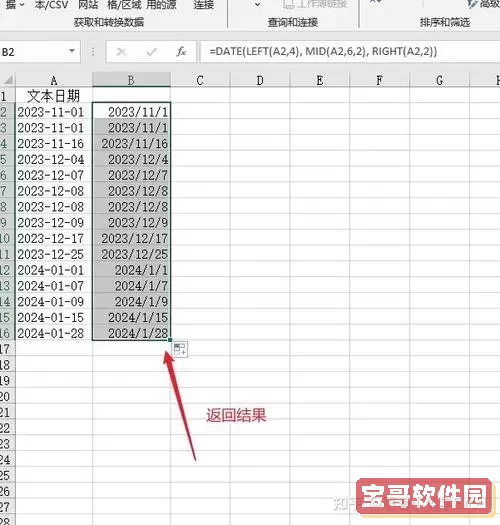Select cell containing 2024/1/15

click(132, 317)
